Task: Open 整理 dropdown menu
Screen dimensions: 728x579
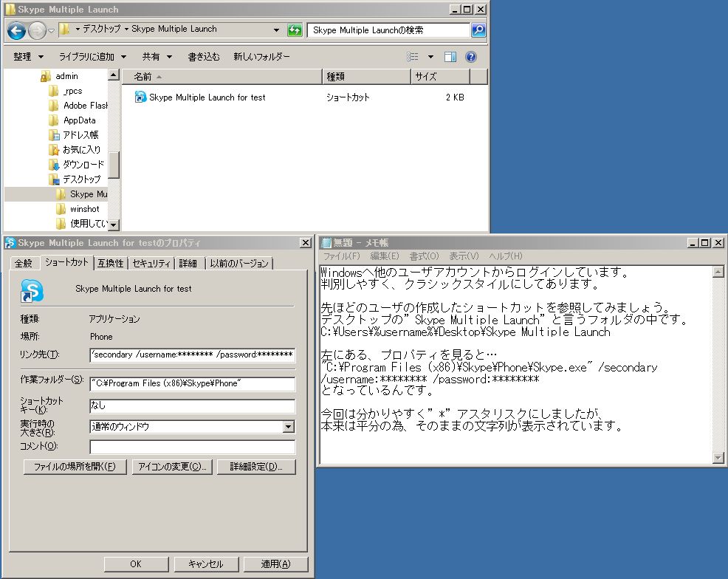Action: 28,57
